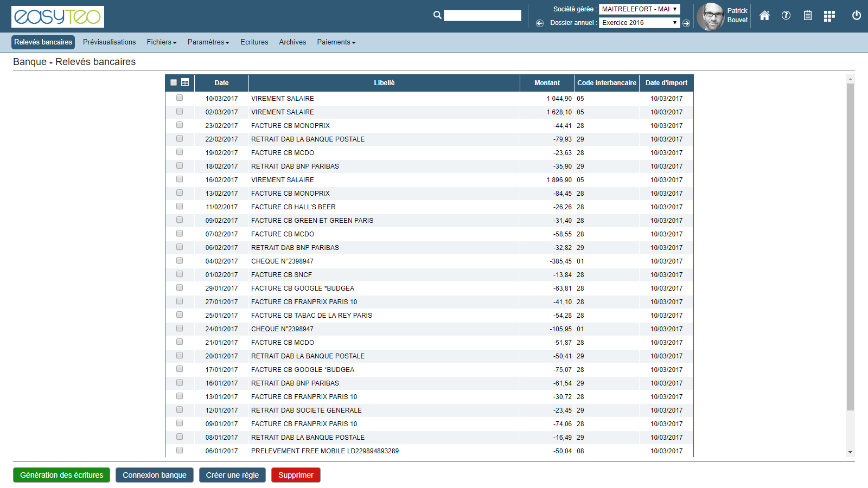Click the search magnifier icon
Screen dimensions: 868x488
coord(437,15)
